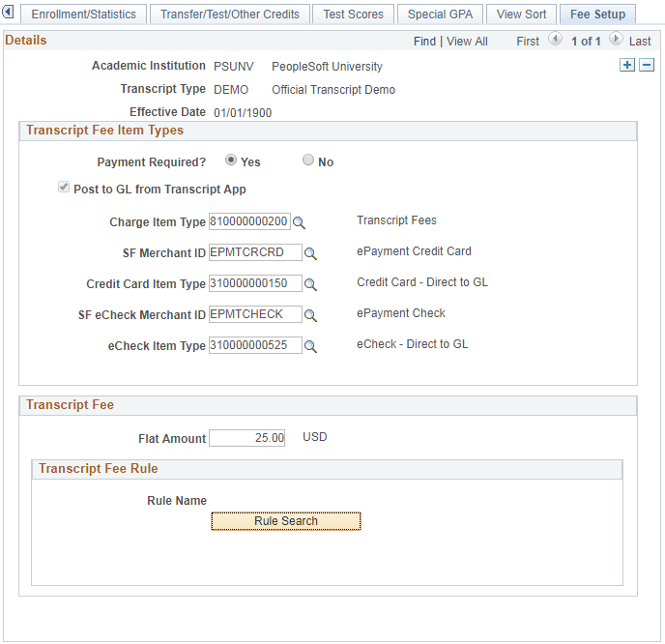Click the 'USD' currency text

315,437
